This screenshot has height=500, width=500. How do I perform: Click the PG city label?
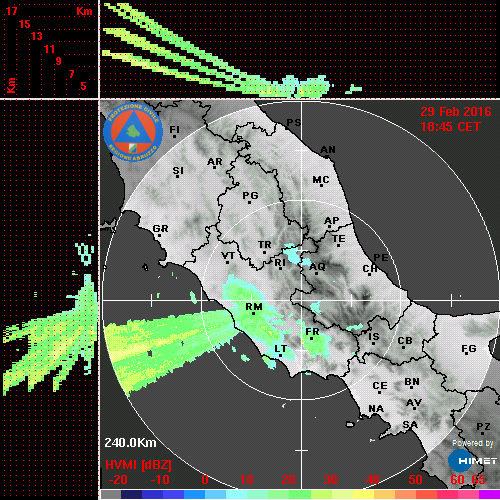click(250, 195)
